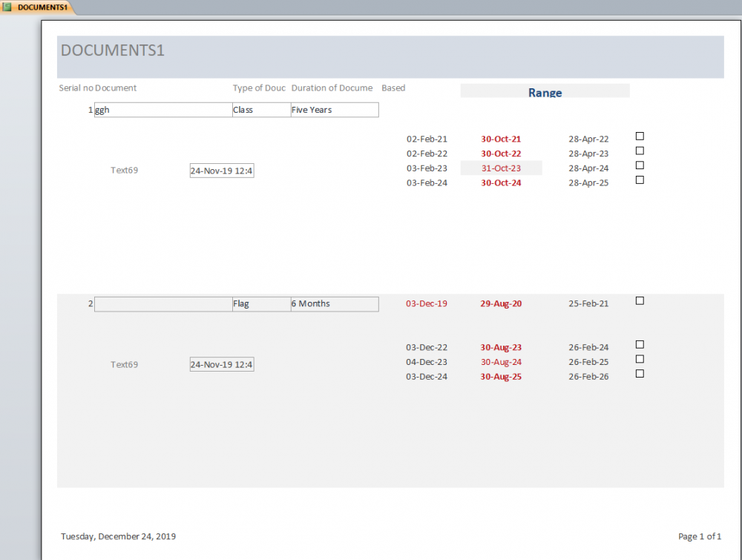The height and width of the screenshot is (560, 742).
Task: Click the Range column header
Action: [x=545, y=92]
